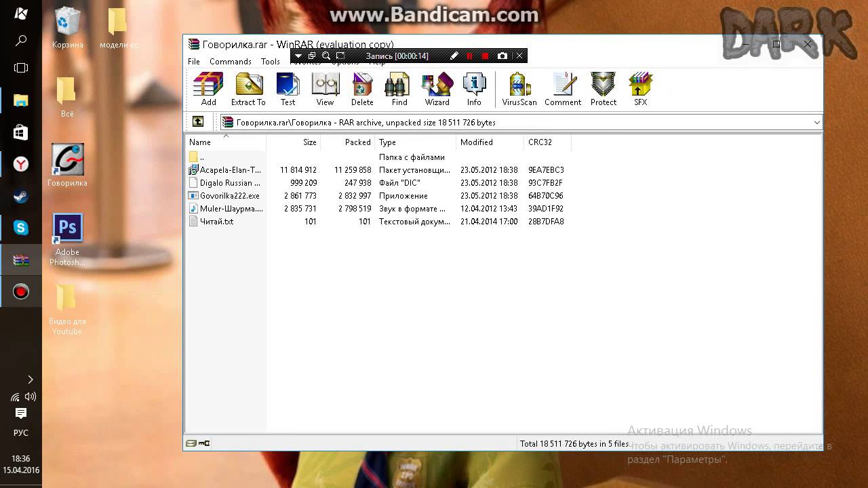Click status bar drive icon at bottom-left
Screen dimensions: 868x488
click(191, 443)
